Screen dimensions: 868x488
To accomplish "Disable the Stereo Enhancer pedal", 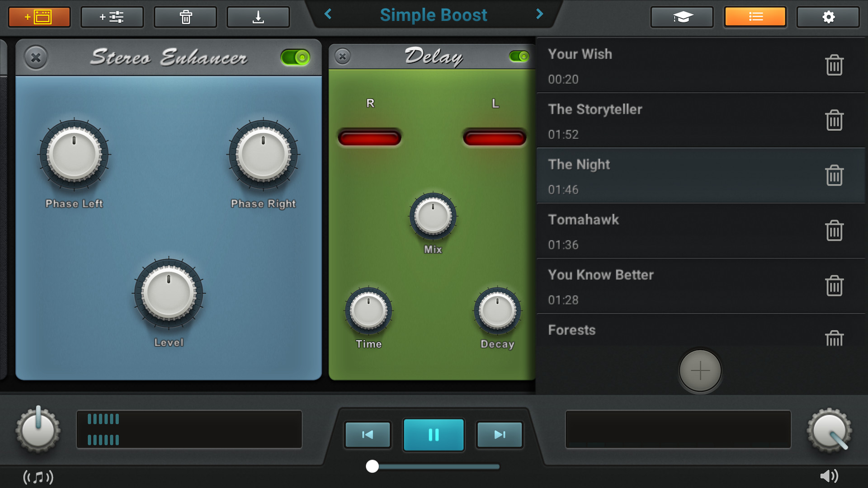I will click(294, 57).
